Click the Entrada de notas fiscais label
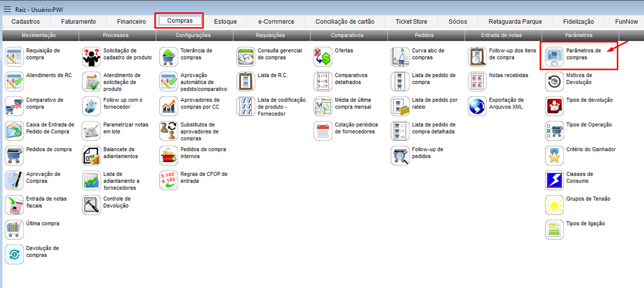Image resolution: width=644 pixels, height=288 pixels. click(x=46, y=202)
